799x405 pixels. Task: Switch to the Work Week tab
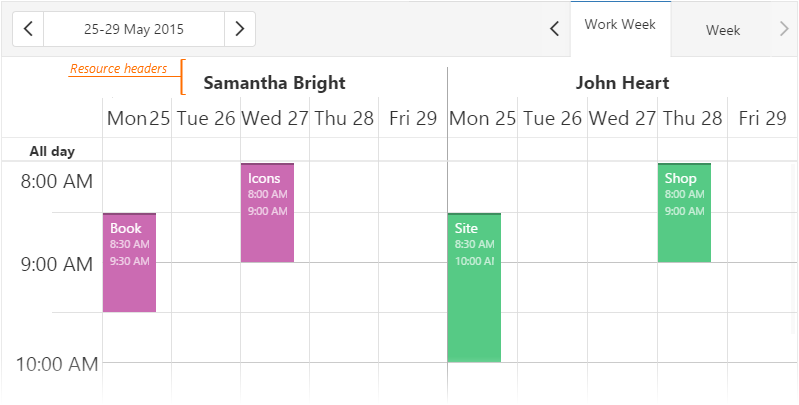620,25
